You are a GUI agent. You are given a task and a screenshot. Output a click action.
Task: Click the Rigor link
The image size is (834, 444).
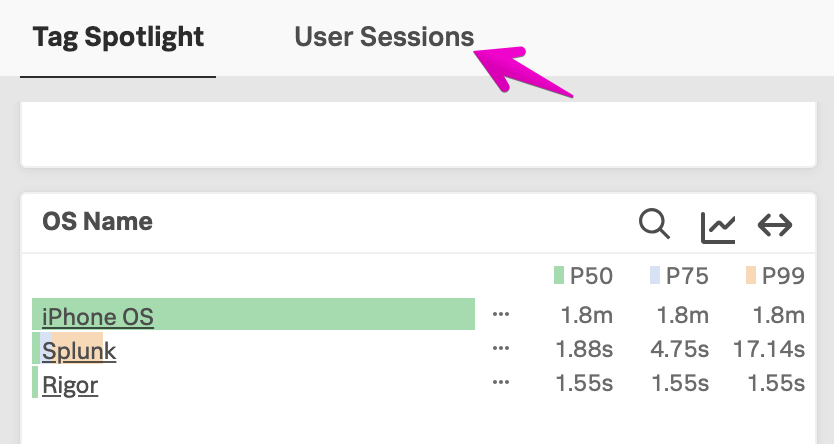[70, 384]
